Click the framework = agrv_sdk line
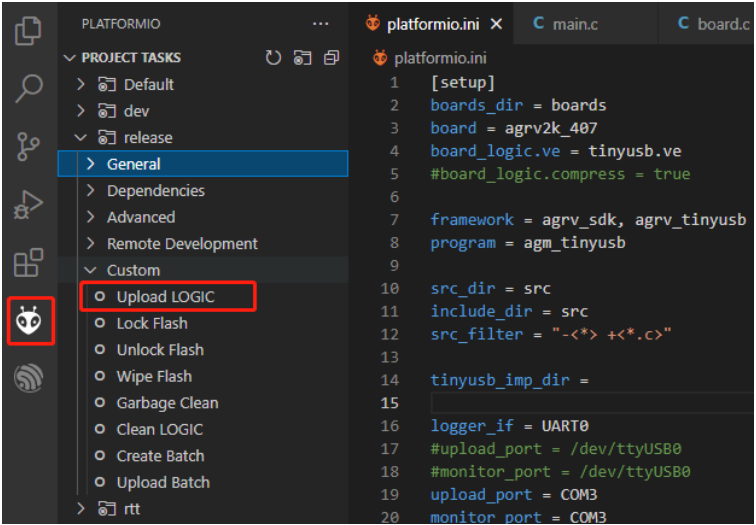 [x=588, y=220]
